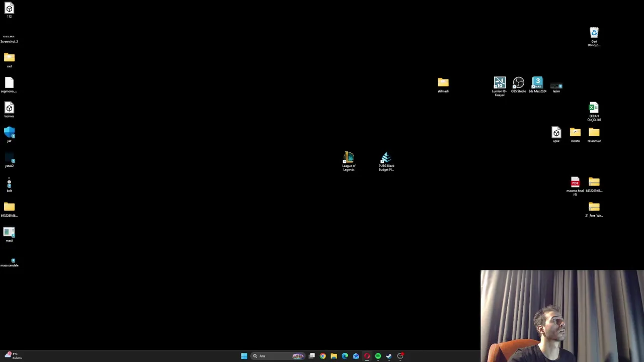Image resolution: width=644 pixels, height=362 pixels.
Task: Select the maxii image file
Action: coord(9,235)
